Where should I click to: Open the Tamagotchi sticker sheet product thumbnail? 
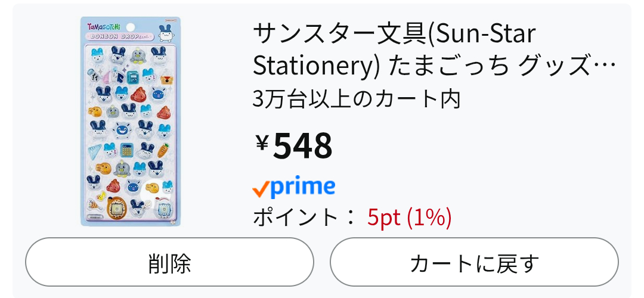[x=131, y=122]
